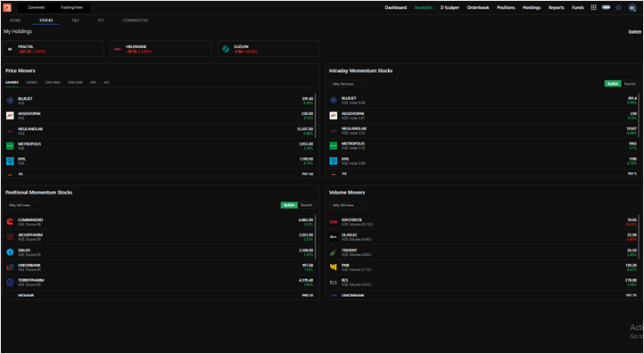Click the PNB stock logo
The image size is (644, 354).
[x=334, y=268]
